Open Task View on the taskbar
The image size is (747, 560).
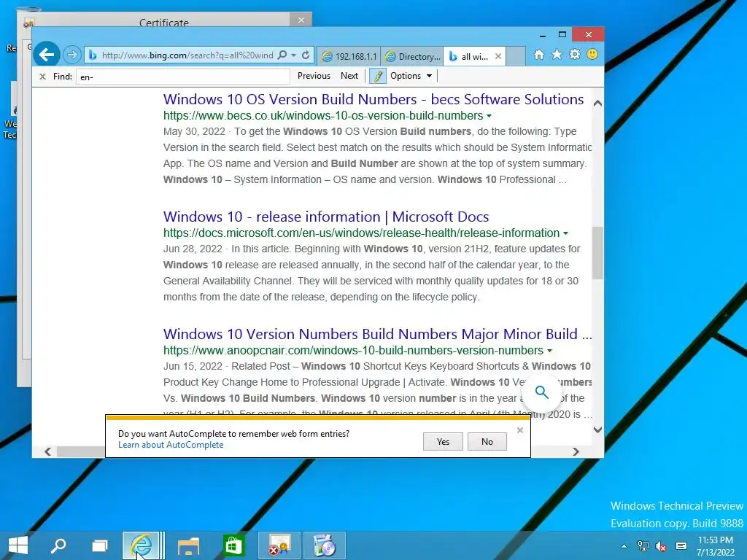tap(99, 545)
